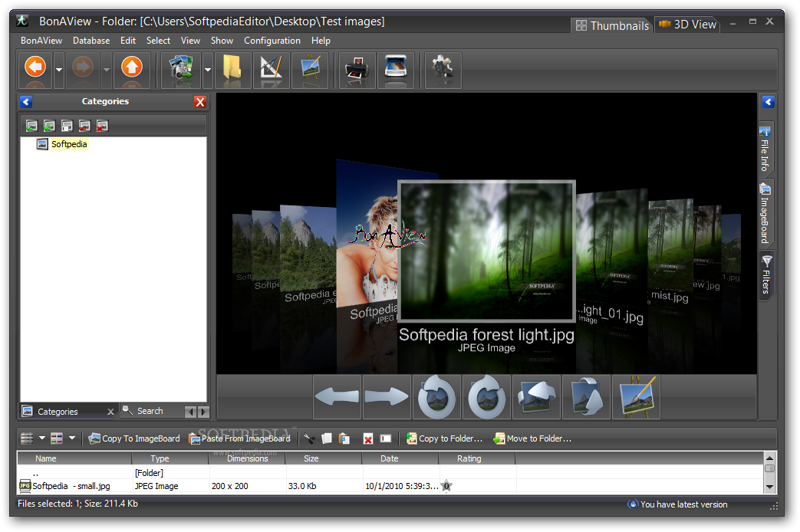Click the scroll down arrow in file list
This screenshot has height=532, width=800.
tap(769, 487)
